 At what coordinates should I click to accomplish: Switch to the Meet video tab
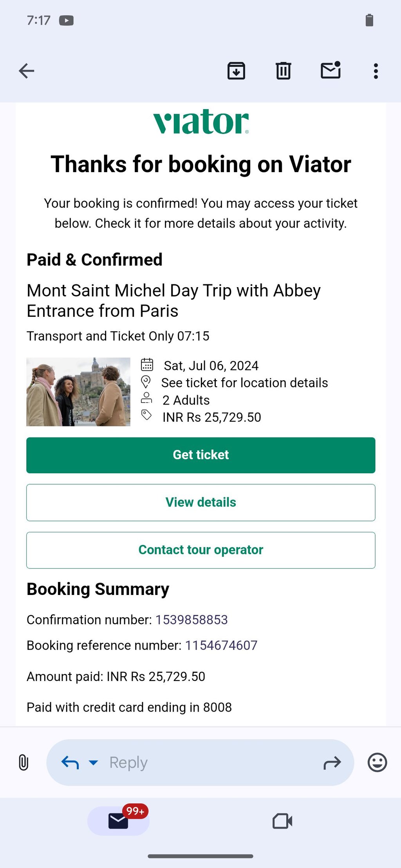(x=282, y=821)
